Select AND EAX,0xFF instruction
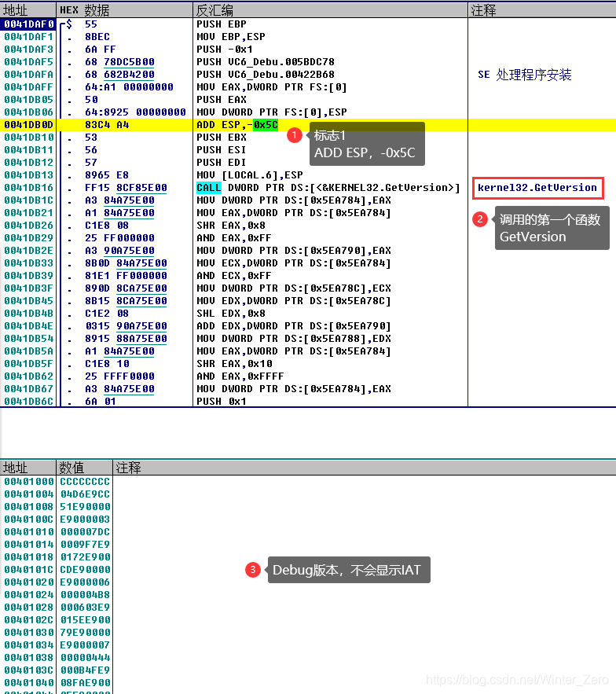Image resolution: width=616 pixels, height=694 pixels. [x=234, y=237]
